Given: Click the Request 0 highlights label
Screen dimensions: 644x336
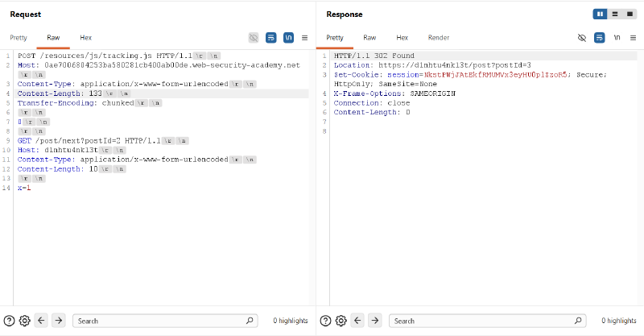Looking at the screenshot, I should click(291, 321).
